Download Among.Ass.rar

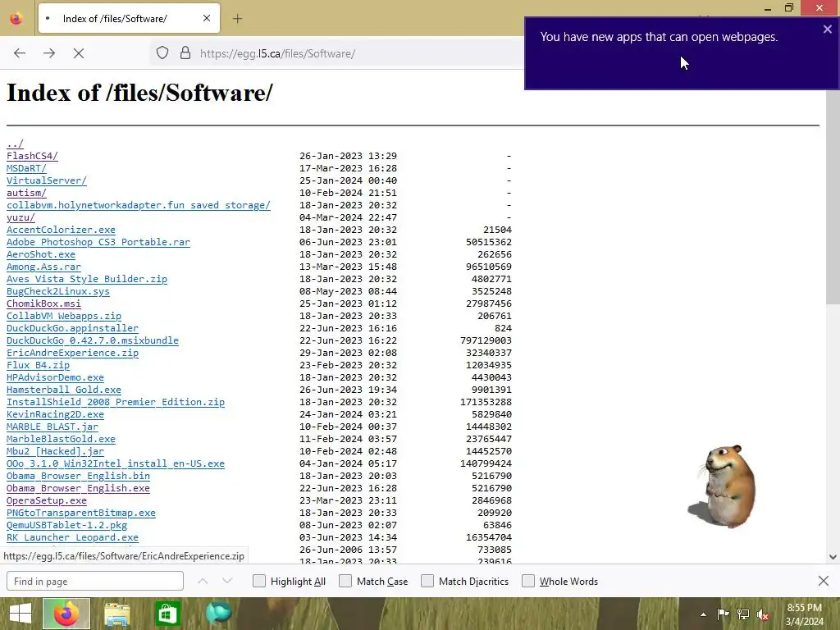44,267
